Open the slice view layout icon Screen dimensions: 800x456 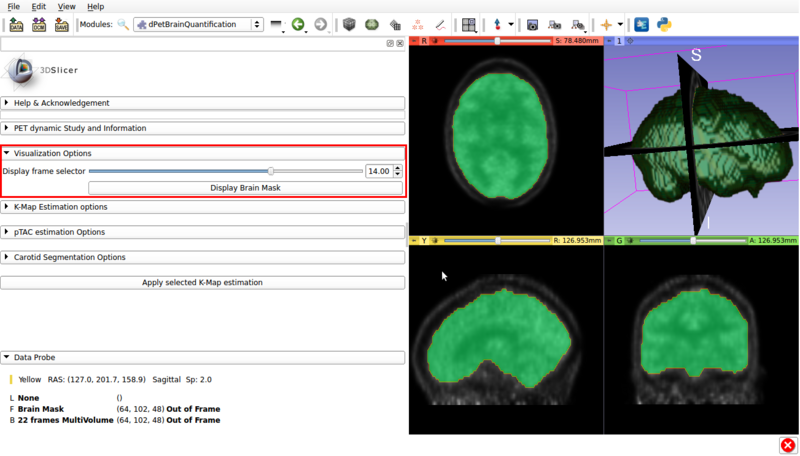coord(468,25)
